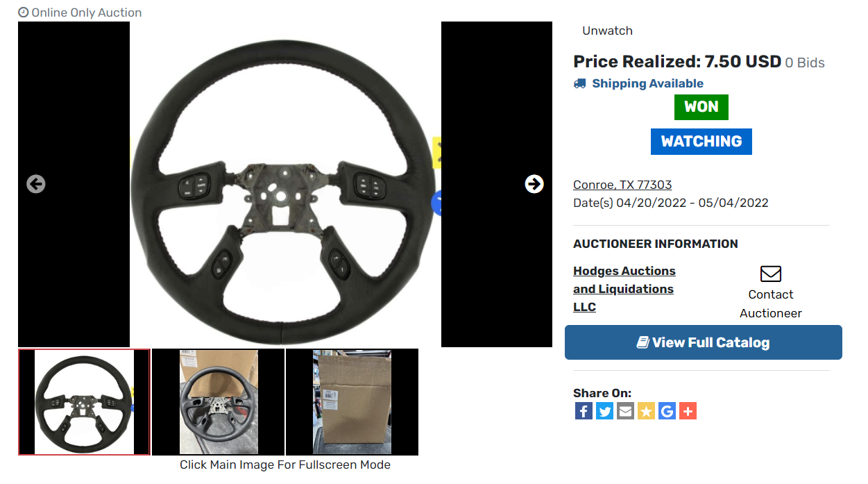Viewport: 868px width, 484px height.
Task: Open the Conroe, TX 77303 location link
Action: click(x=622, y=185)
